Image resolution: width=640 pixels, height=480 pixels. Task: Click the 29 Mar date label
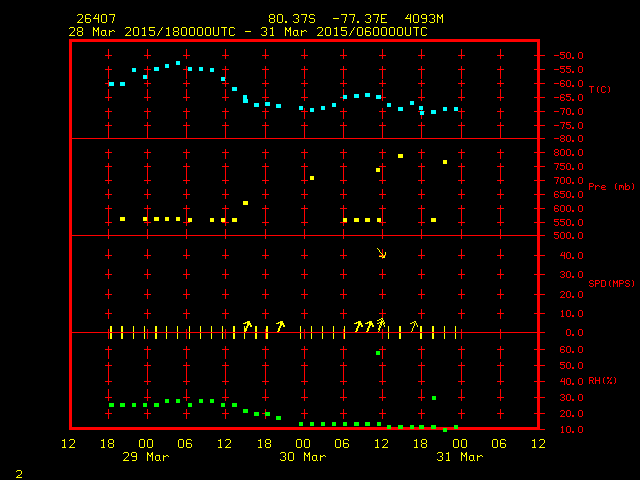coord(146,457)
